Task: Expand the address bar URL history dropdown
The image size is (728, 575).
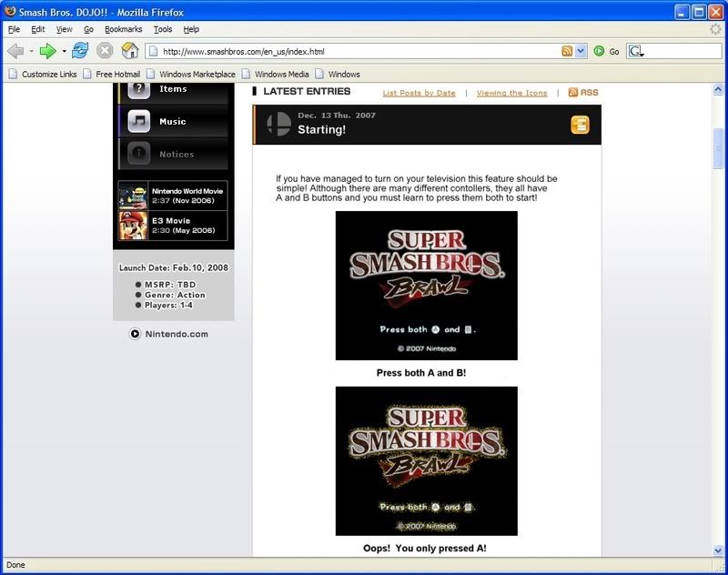Action: coord(581,51)
